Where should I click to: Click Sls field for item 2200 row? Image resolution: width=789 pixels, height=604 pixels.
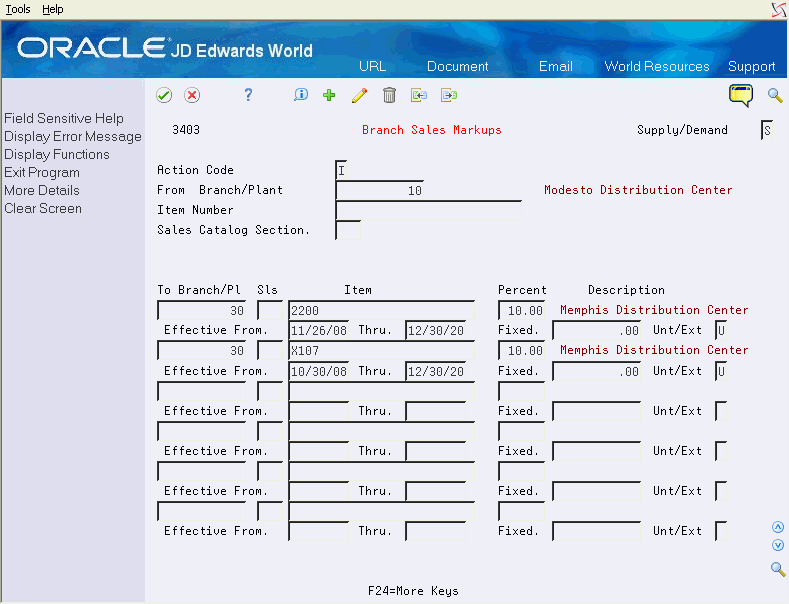click(270, 310)
